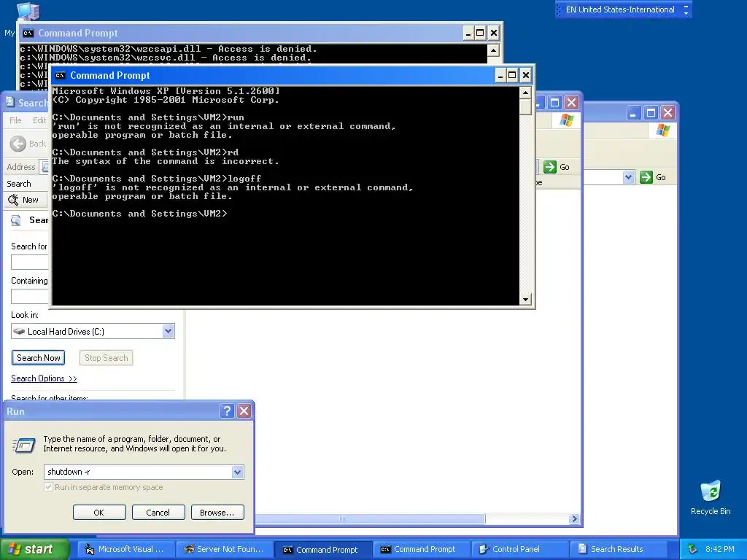This screenshot has width=747, height=560.
Task: Open Browse... in the Run dialog
Action: [217, 513]
